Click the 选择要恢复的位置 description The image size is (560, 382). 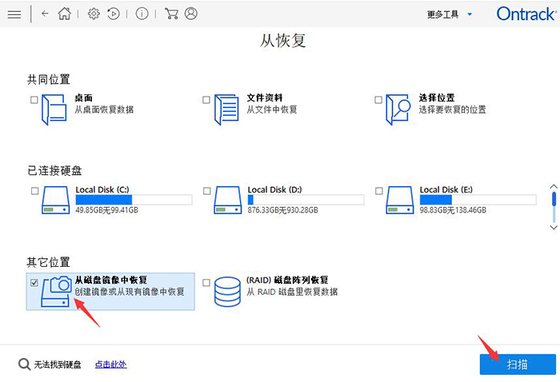point(452,110)
